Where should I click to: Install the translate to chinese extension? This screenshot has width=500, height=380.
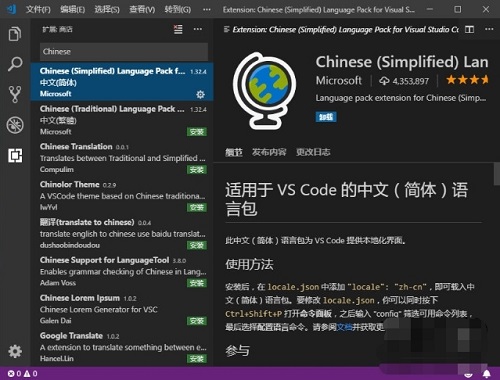197,245
